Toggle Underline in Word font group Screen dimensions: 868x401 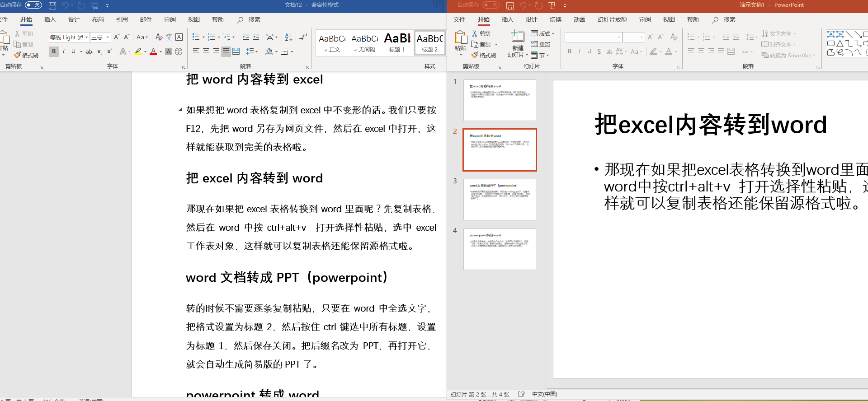(73, 51)
